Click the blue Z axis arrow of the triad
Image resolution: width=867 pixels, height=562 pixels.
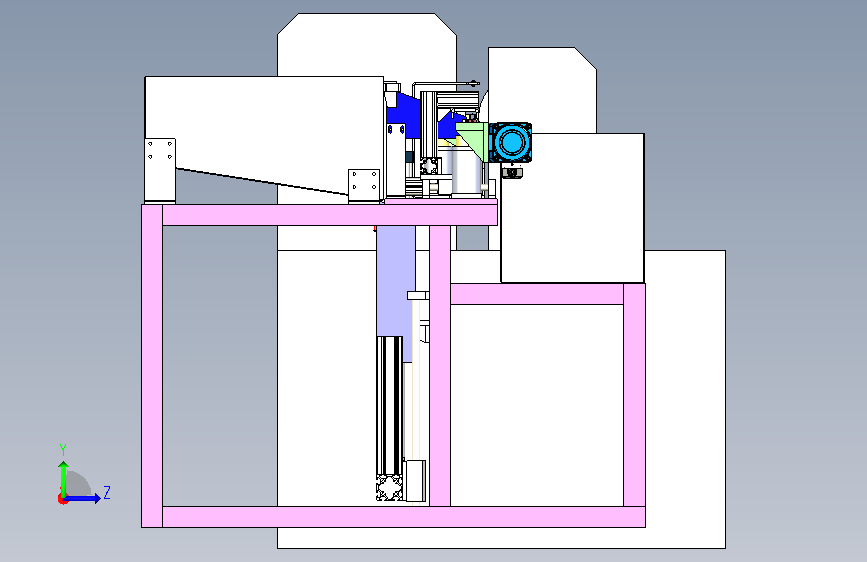coord(82,498)
